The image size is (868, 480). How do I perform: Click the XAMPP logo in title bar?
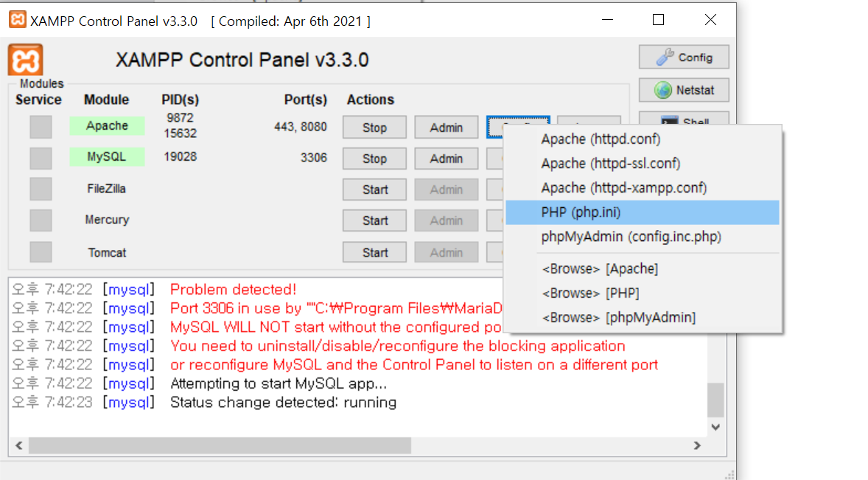coord(18,20)
